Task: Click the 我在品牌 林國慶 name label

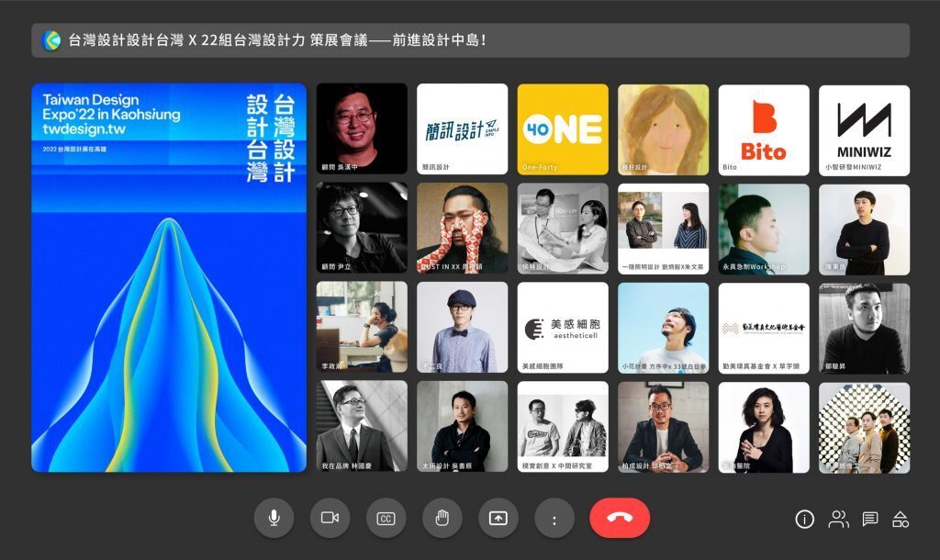Action: click(x=346, y=465)
